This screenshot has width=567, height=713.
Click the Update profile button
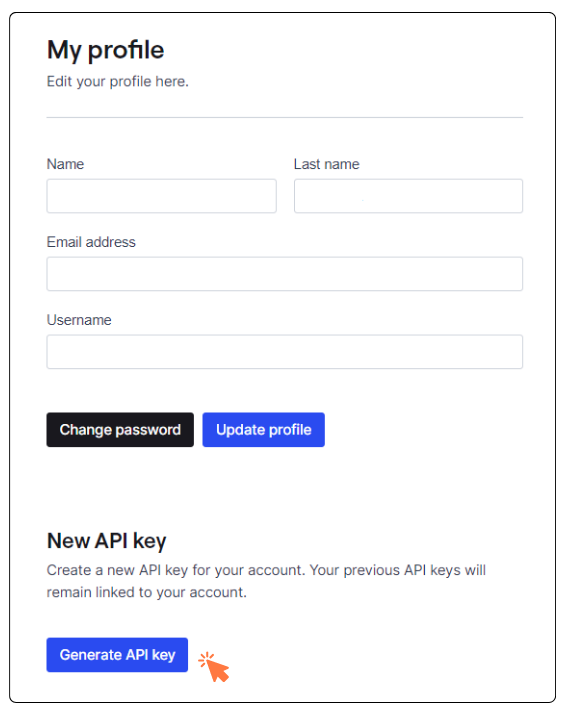click(x=263, y=430)
